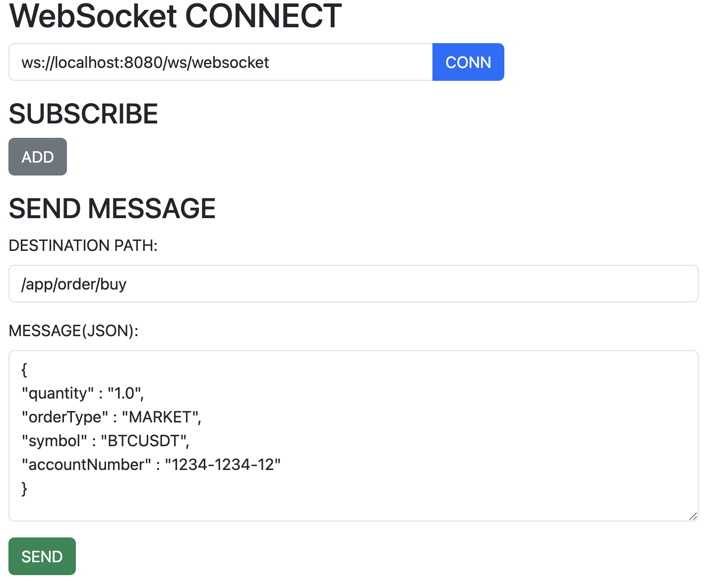Place cursor on the orderType line
Screen dimensions: 726x588
[x=110, y=416]
